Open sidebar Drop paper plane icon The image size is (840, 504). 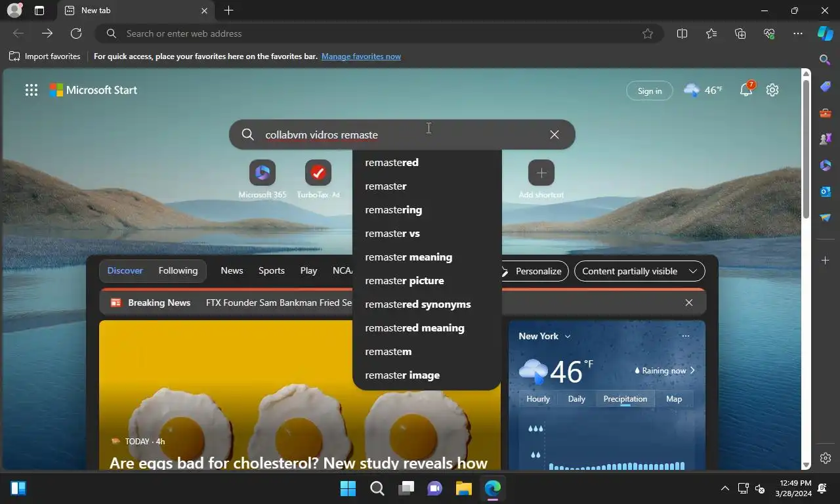pyautogui.click(x=826, y=218)
